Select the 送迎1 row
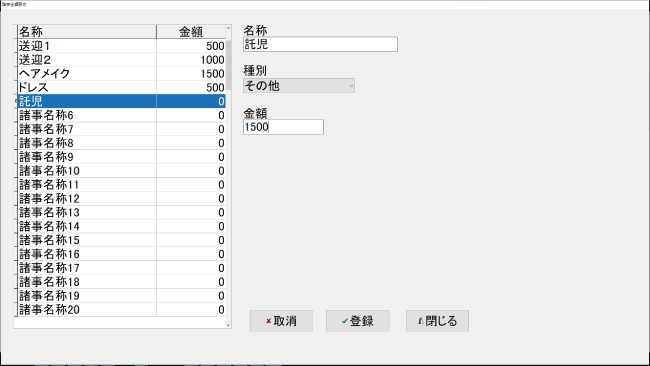This screenshot has height=366, width=650. (x=121, y=46)
